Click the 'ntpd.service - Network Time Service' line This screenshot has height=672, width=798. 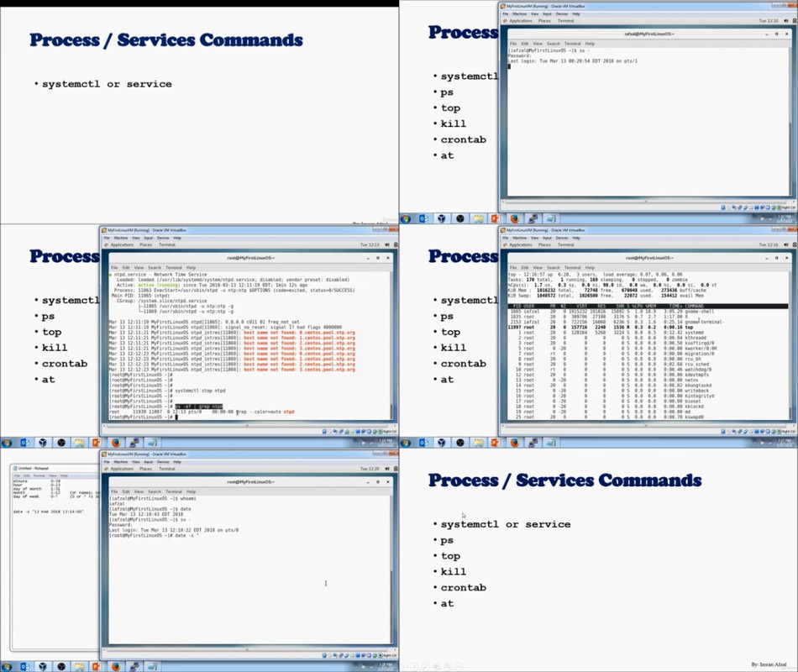click(158, 275)
